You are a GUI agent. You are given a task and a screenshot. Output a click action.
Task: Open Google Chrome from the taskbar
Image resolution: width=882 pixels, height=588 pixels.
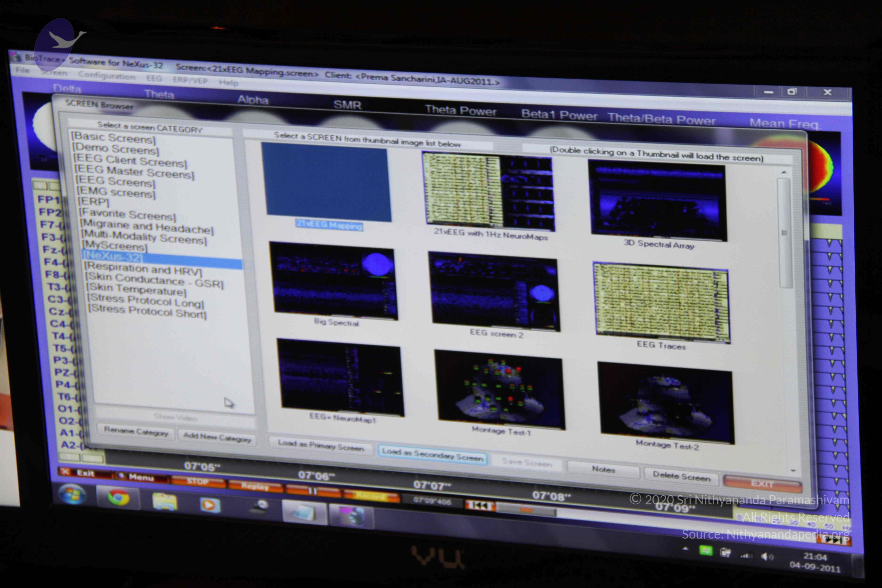118,498
